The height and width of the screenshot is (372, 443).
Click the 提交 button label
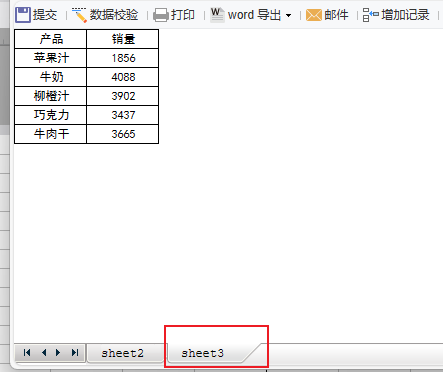[x=45, y=15]
